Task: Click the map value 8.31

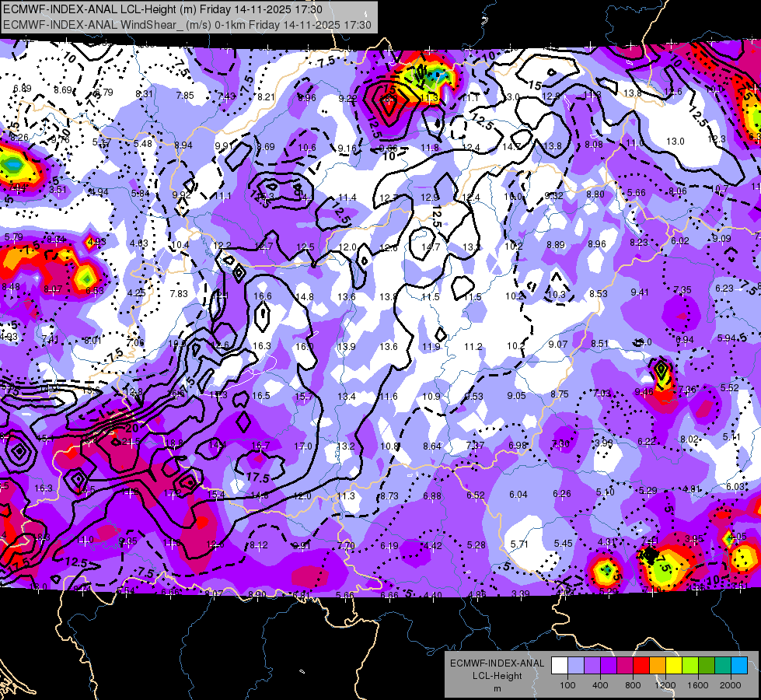Action: [144, 94]
